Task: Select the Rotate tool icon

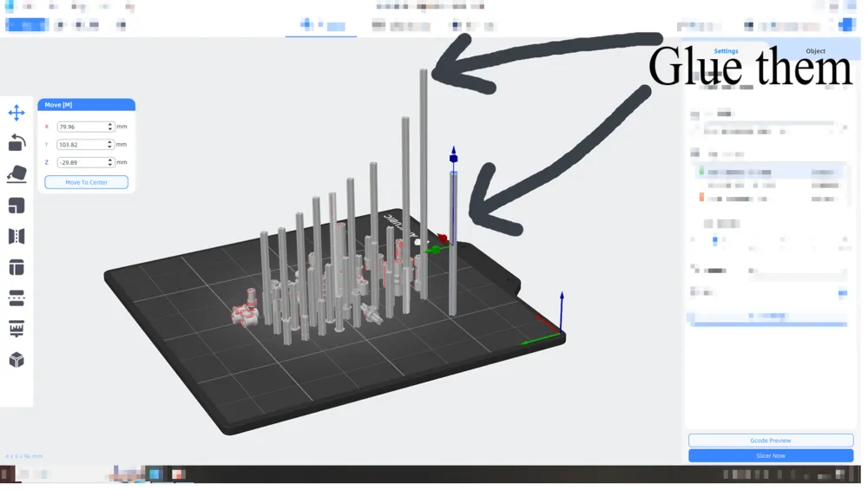Action: pyautogui.click(x=16, y=144)
